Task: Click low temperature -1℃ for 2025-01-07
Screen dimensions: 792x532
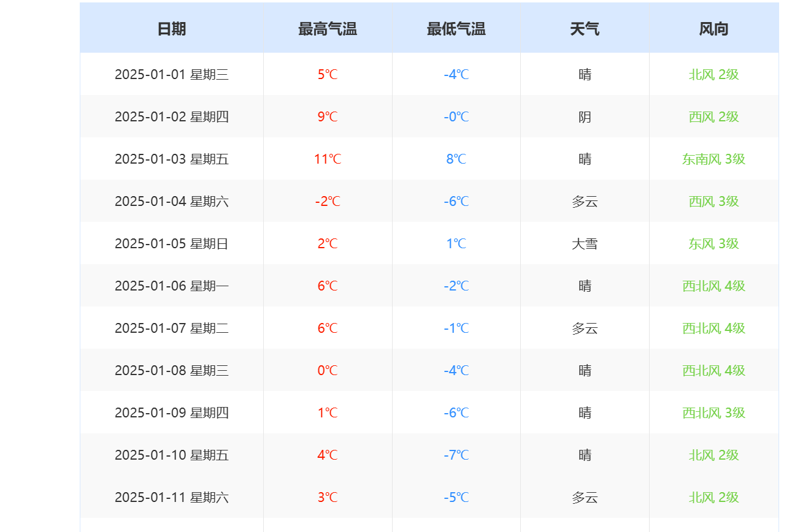Action: tap(456, 328)
